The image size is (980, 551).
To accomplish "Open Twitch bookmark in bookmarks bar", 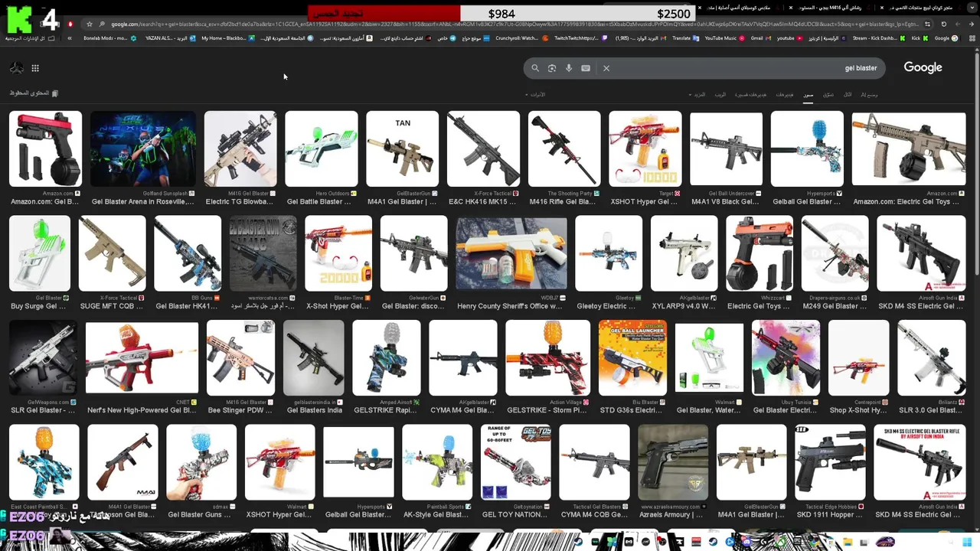I will [580, 38].
